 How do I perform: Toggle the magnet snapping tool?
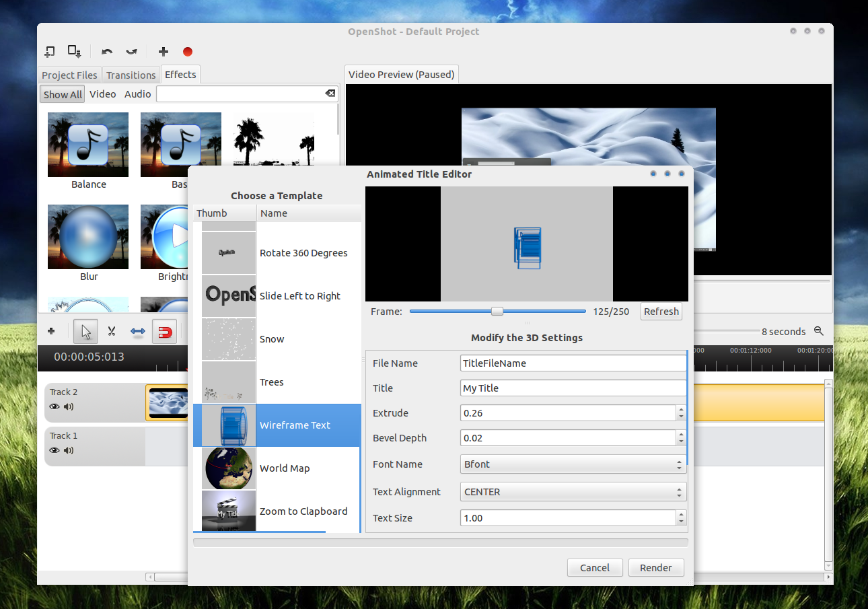pos(165,331)
